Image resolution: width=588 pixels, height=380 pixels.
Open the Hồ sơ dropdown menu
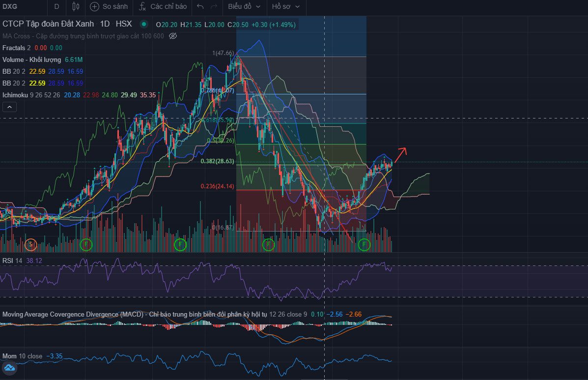click(x=287, y=6)
